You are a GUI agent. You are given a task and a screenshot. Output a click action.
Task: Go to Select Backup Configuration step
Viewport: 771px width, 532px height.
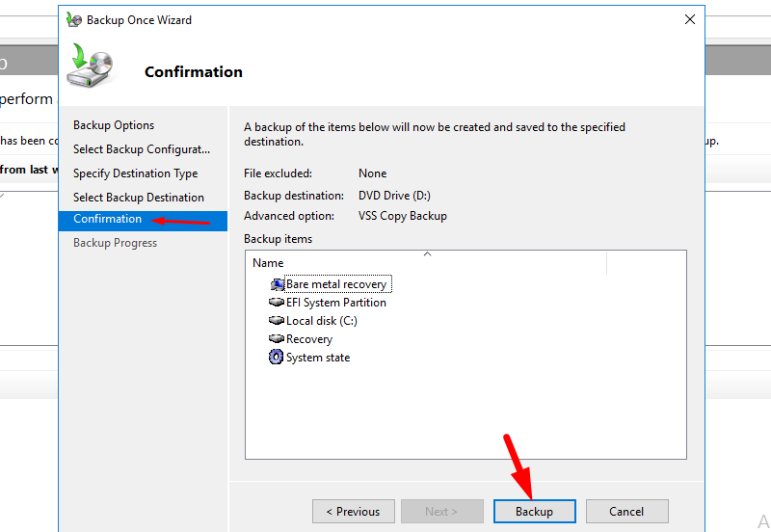click(x=142, y=149)
